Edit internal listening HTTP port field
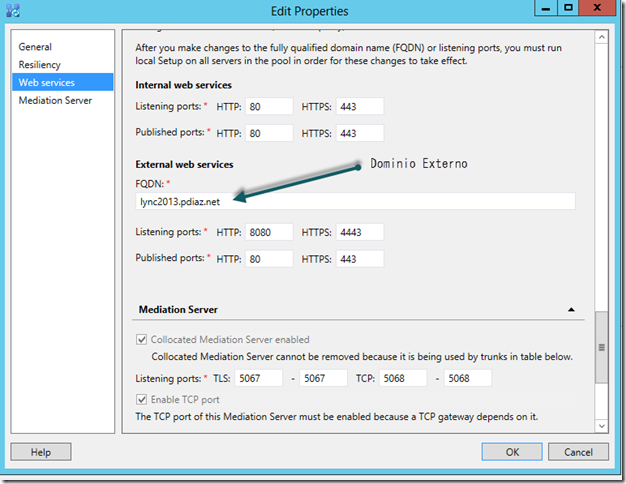 268,106
